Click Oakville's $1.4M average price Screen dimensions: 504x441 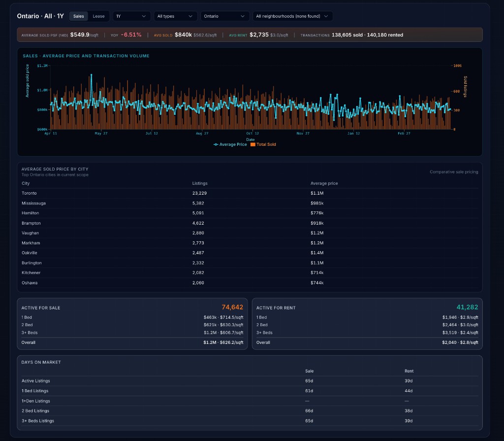coord(317,253)
